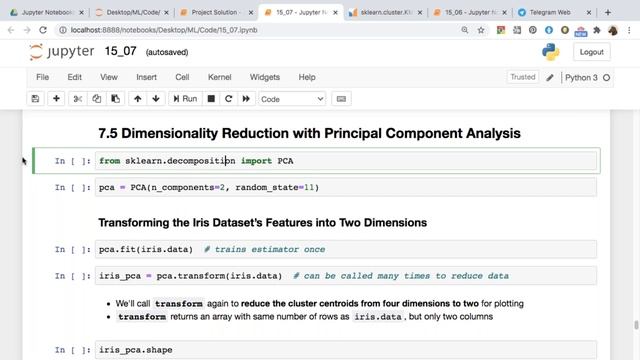Switch to the Project Solution tab
640x360 pixels.
216,13
